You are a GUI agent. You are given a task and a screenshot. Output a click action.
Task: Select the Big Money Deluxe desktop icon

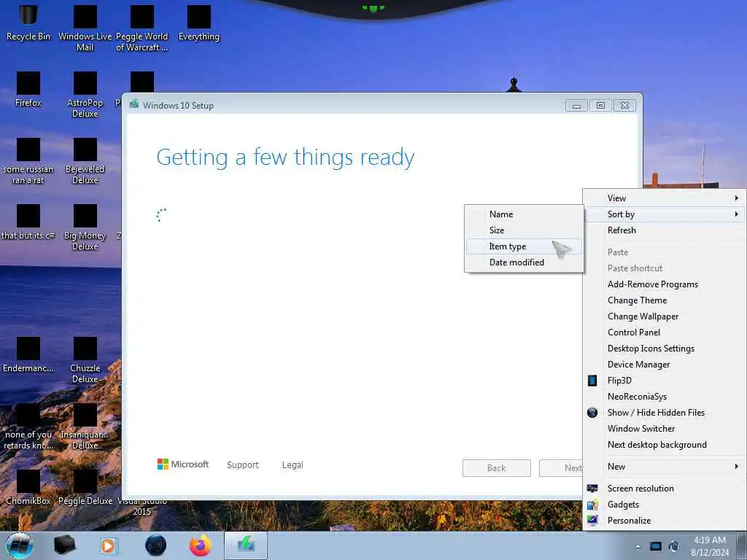click(85, 227)
